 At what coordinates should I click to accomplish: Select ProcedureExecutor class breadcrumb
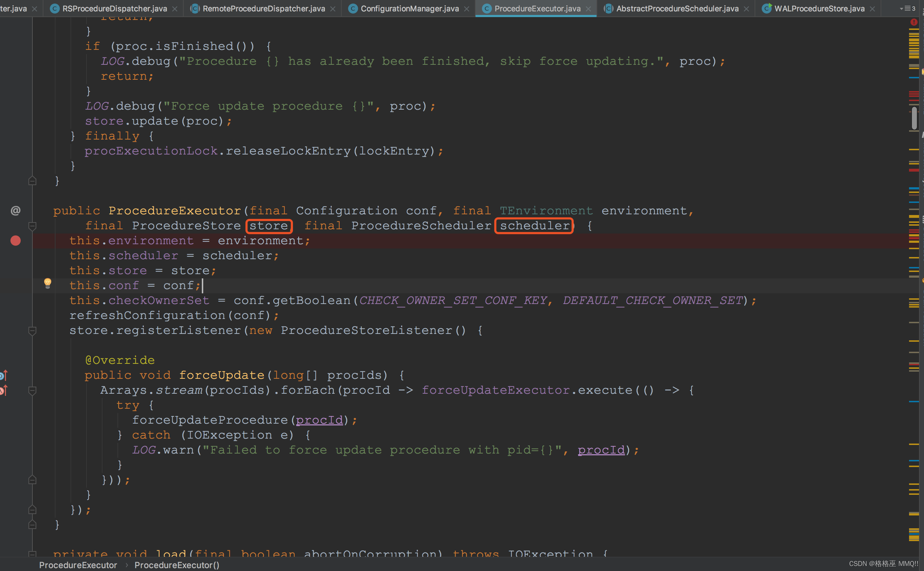(x=78, y=565)
